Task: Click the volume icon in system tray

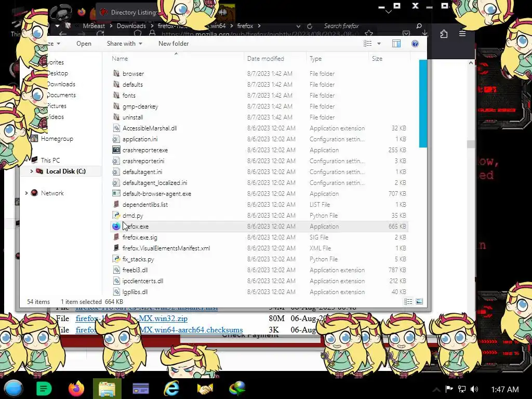Action: coord(474,389)
